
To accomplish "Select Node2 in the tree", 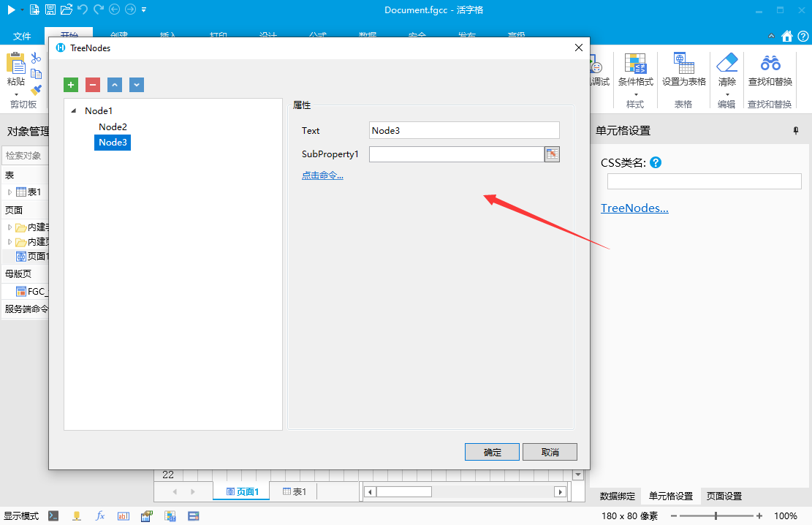I will 113,126.
